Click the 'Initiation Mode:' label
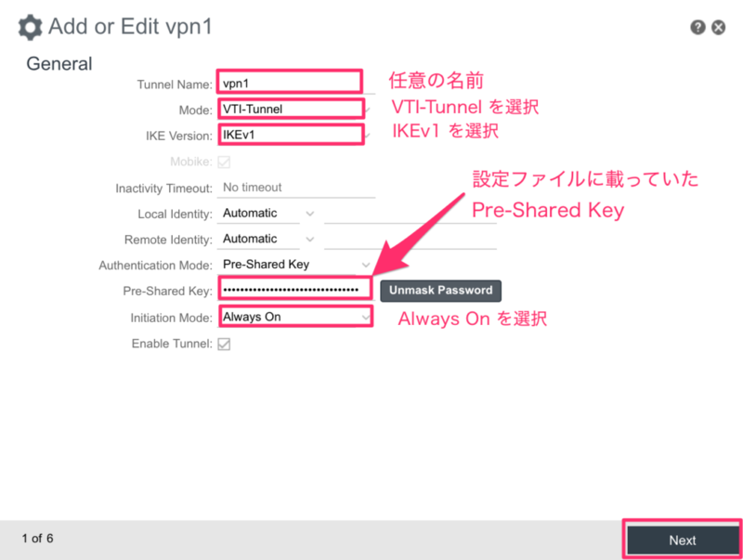Viewport: 743px width, 560px height. coord(171,318)
